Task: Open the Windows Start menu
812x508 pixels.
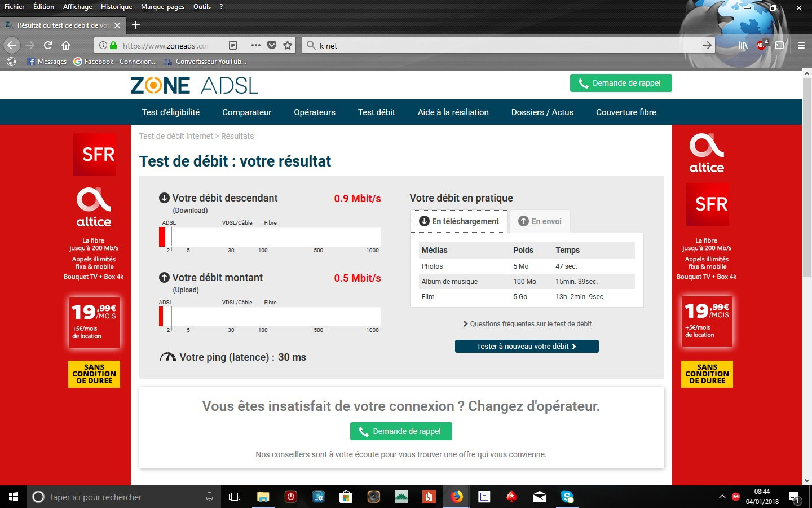Action: click(x=14, y=497)
